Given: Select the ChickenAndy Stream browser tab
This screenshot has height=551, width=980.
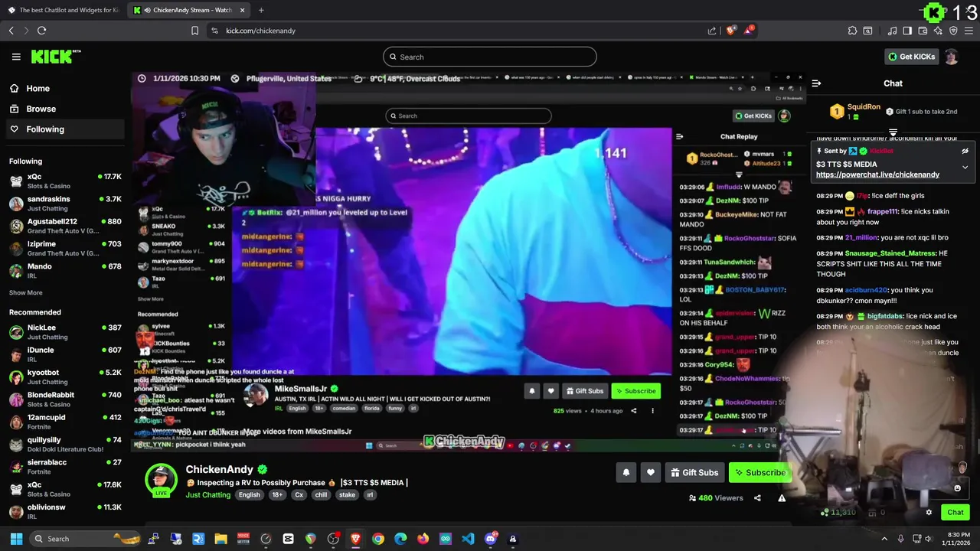Looking at the screenshot, I should (184, 10).
